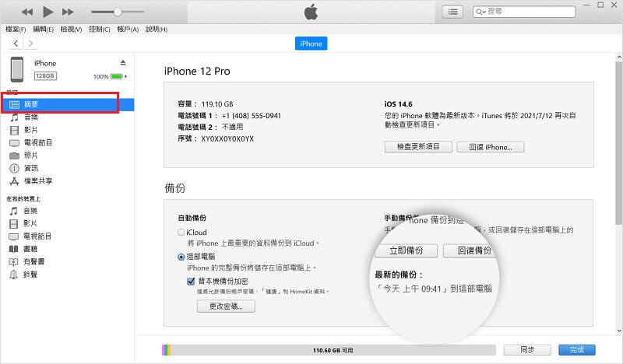Select 音樂 under 在我的裝置上
The image size is (623, 364).
point(30,211)
